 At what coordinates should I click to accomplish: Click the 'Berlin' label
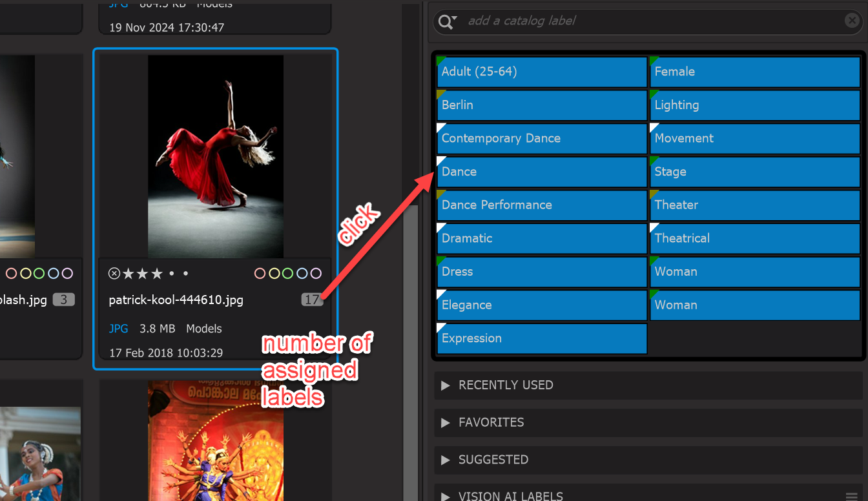point(542,105)
